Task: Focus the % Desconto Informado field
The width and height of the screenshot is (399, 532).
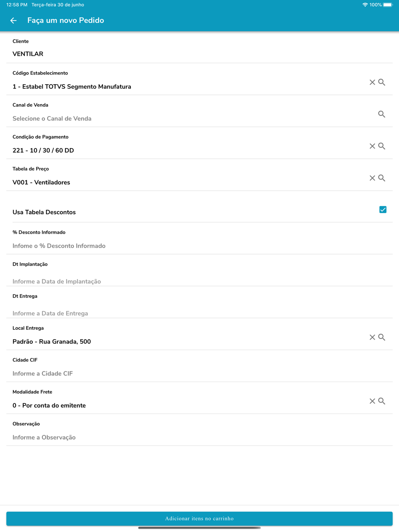Action: (160, 246)
